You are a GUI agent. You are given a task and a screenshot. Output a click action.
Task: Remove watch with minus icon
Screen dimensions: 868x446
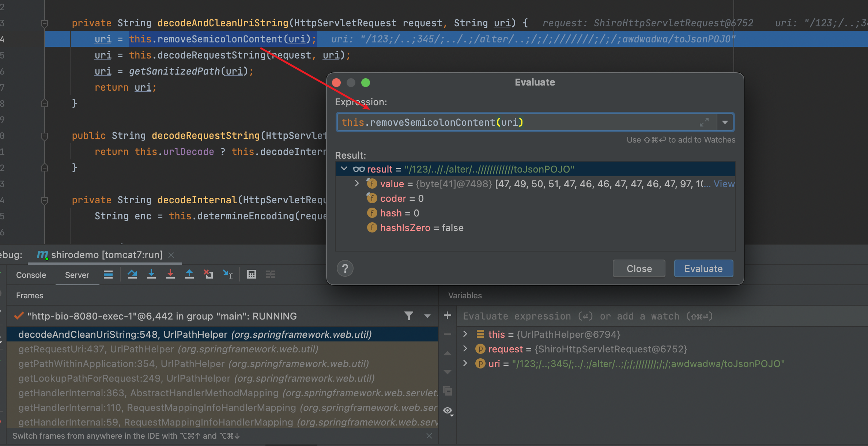(448, 334)
